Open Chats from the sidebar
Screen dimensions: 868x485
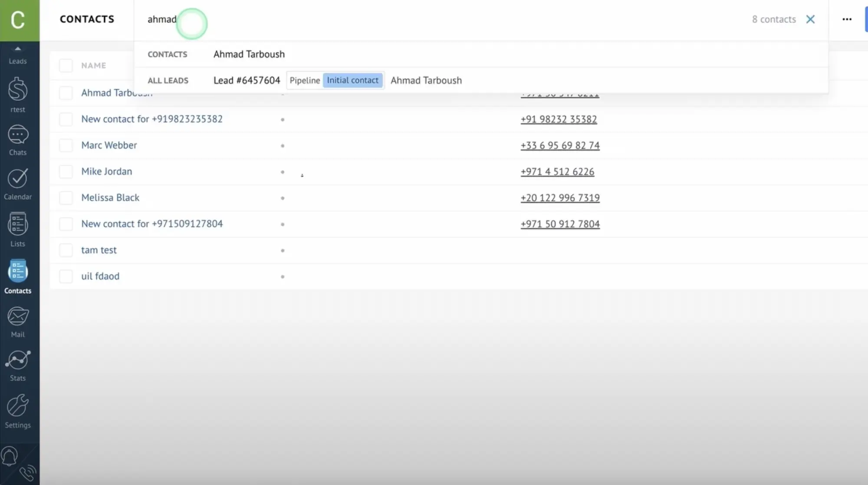click(x=18, y=140)
